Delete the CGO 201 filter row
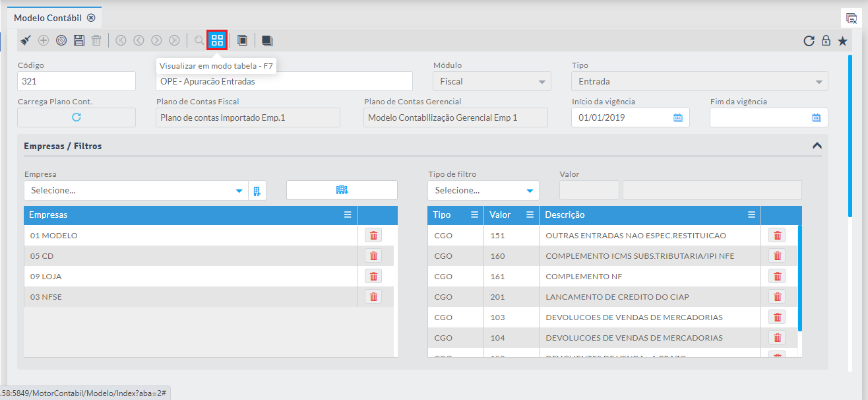 [777, 297]
